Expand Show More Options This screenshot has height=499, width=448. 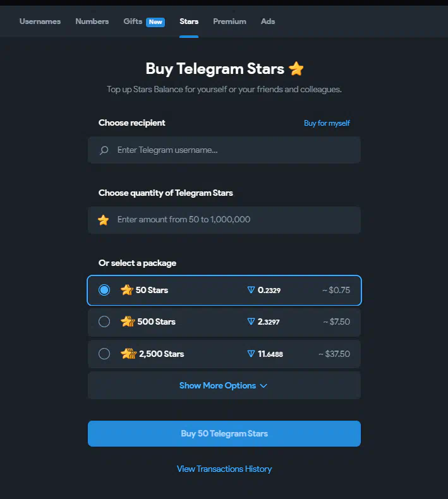click(x=224, y=385)
